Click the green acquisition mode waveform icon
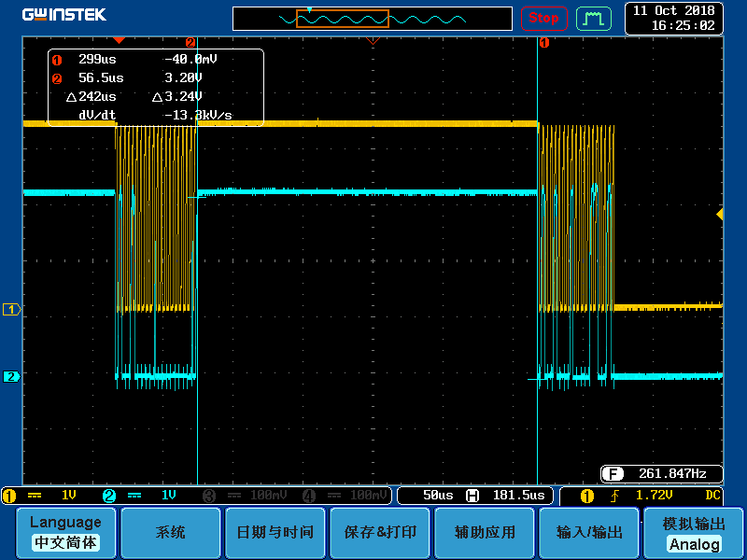This screenshot has height=560, width=747. point(594,19)
